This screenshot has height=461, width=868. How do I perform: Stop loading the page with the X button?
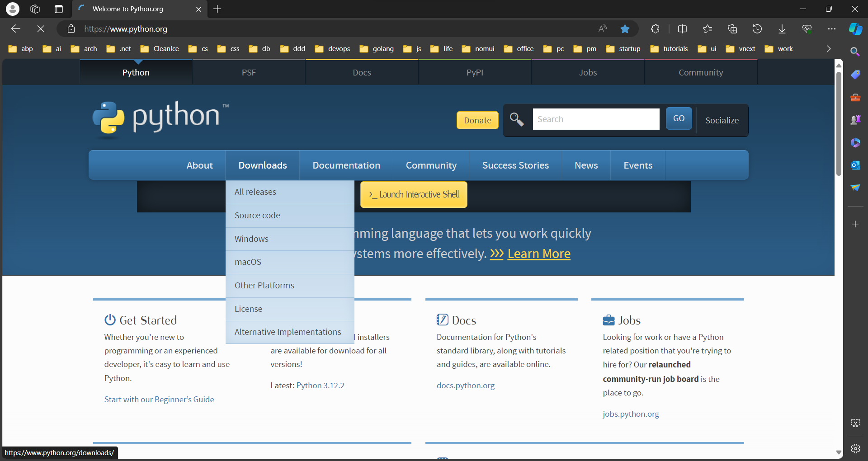pyautogui.click(x=41, y=29)
